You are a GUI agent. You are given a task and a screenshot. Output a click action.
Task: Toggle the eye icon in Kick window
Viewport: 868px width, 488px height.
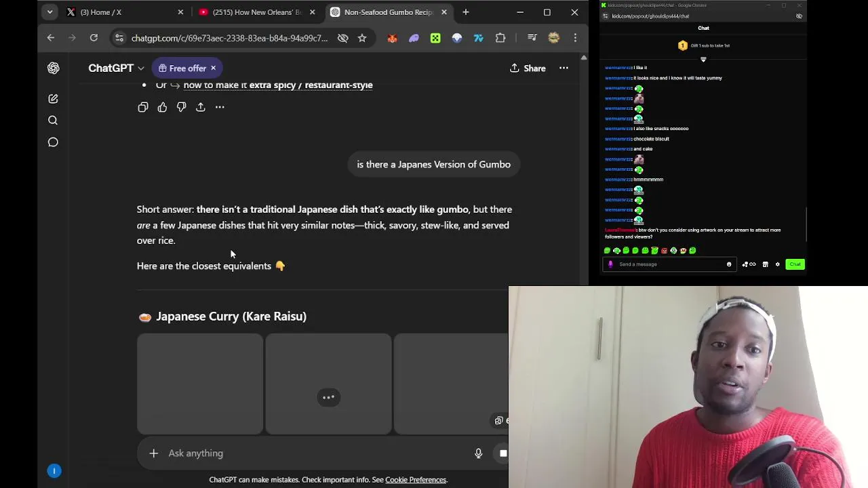[x=799, y=16]
